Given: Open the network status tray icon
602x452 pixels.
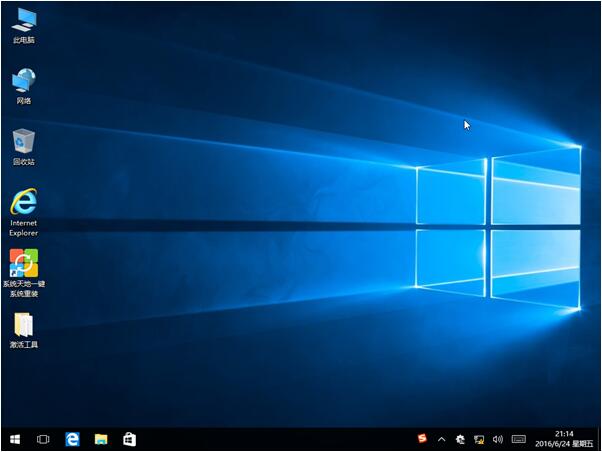Looking at the screenshot, I should (479, 439).
